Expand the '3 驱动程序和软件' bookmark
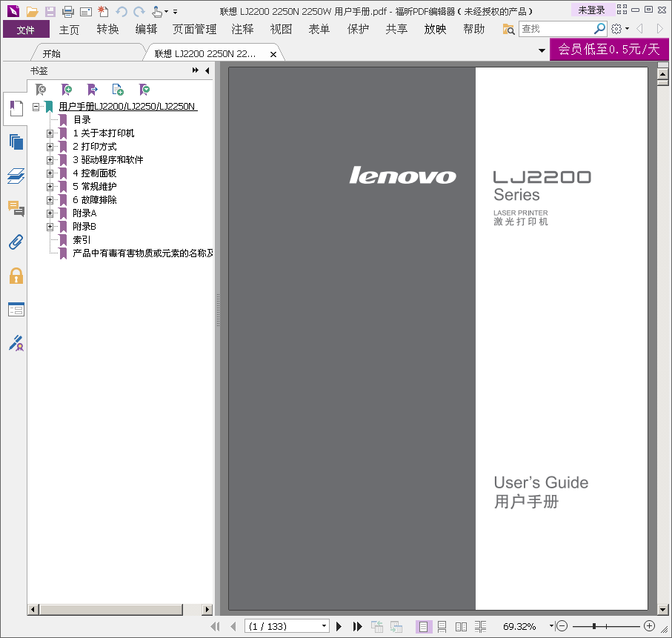The width and height of the screenshot is (672, 638). pyautogui.click(x=50, y=160)
